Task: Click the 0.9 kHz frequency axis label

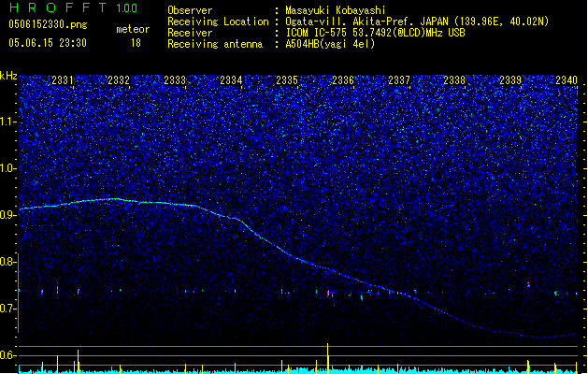Action: click(x=7, y=215)
